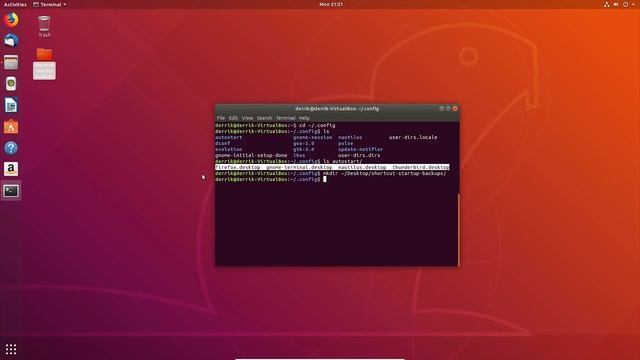Click the 'ls autostart/' command text
640x360 pixels.
tap(342, 162)
